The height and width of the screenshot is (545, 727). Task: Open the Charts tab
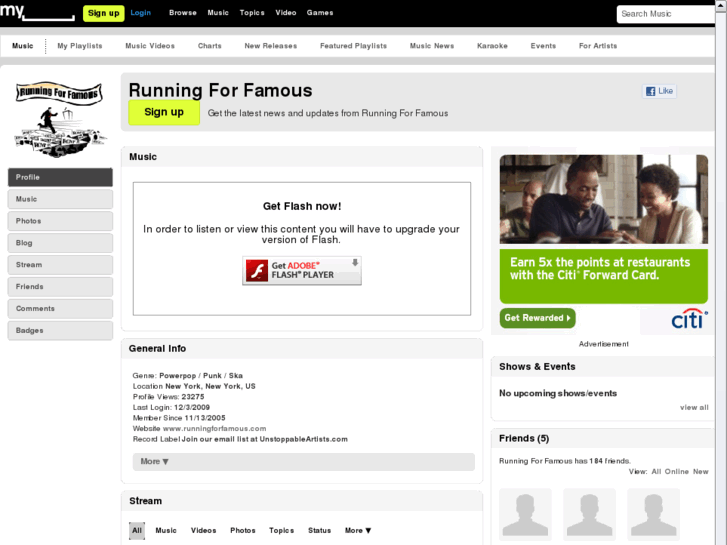pyautogui.click(x=210, y=46)
